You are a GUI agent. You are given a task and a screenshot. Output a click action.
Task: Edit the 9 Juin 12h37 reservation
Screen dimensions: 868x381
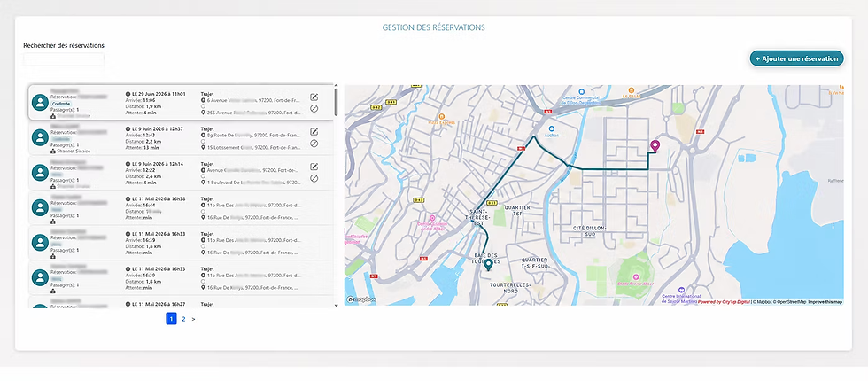click(x=314, y=132)
